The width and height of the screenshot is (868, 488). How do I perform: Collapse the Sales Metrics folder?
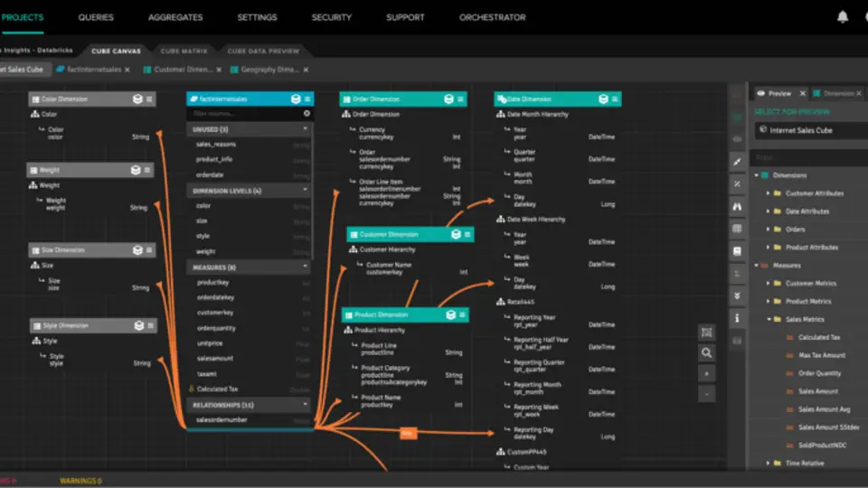point(769,319)
